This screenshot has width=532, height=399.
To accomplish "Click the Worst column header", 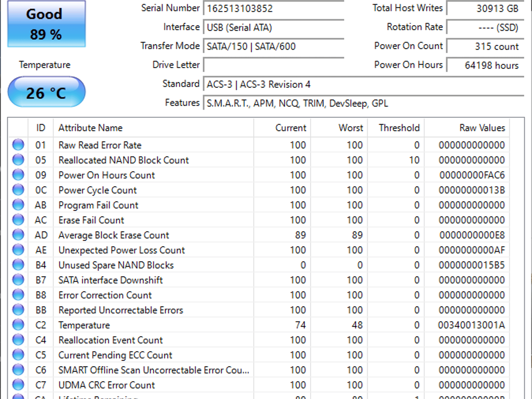I will [x=339, y=128].
